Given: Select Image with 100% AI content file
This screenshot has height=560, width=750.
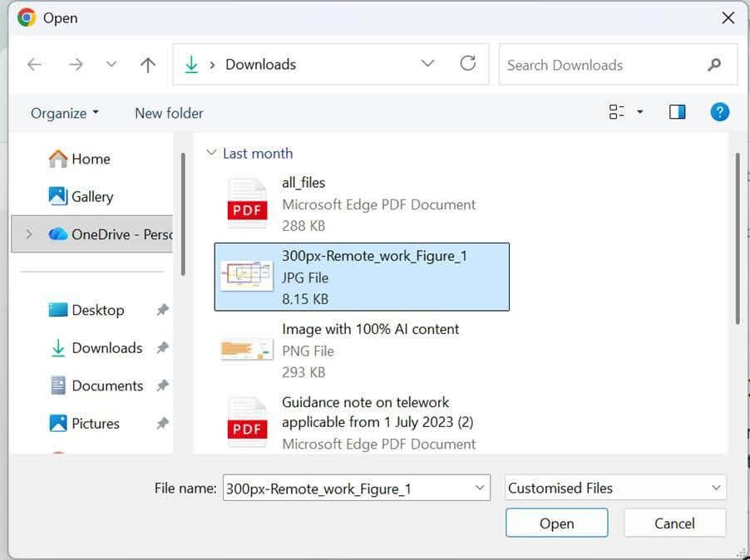Looking at the screenshot, I should [x=349, y=350].
